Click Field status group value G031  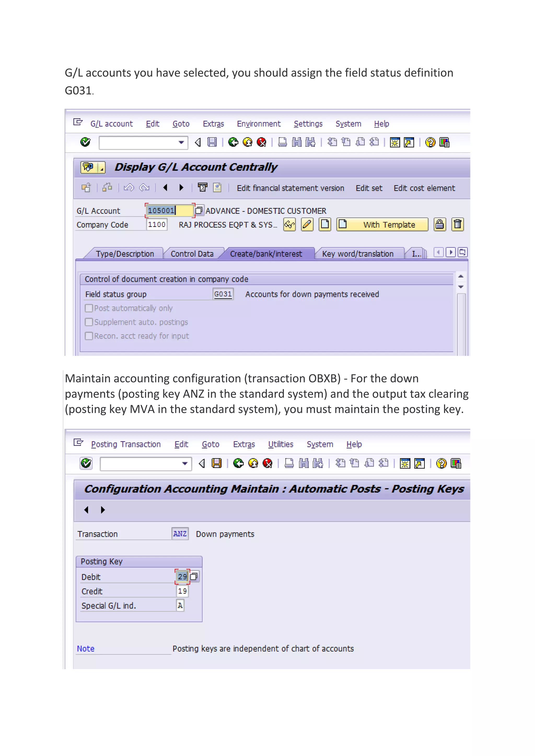click(223, 294)
